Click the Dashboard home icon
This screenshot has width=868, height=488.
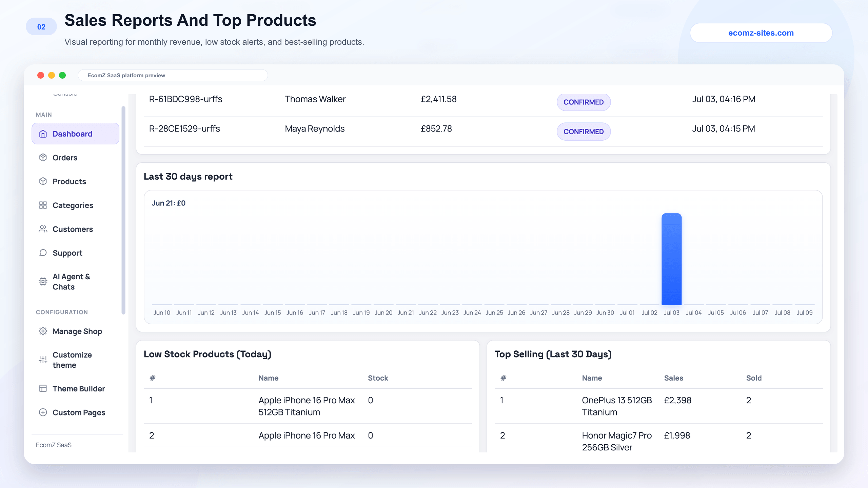tap(43, 134)
